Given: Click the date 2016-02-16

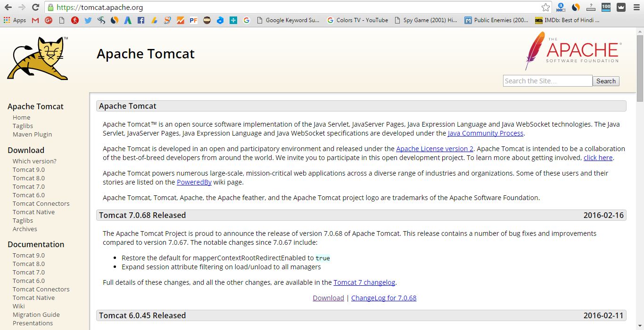Looking at the screenshot, I should point(603,215).
